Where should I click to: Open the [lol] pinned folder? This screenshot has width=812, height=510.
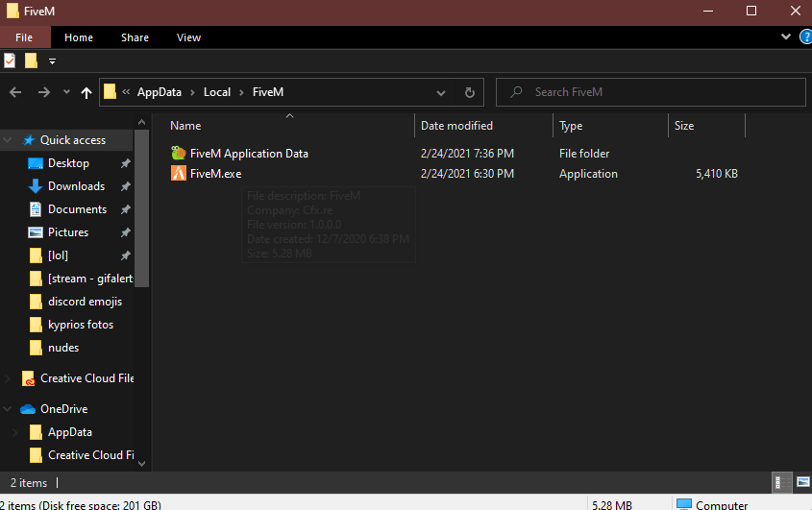[x=58, y=255]
